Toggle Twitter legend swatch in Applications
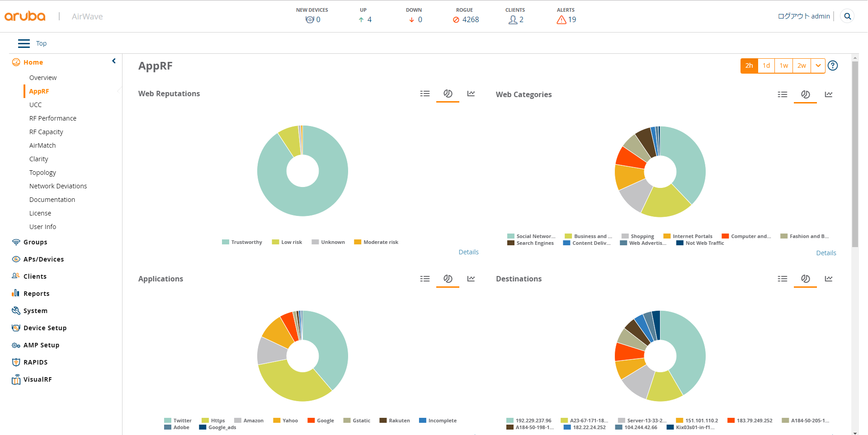The image size is (868, 435). click(168, 421)
